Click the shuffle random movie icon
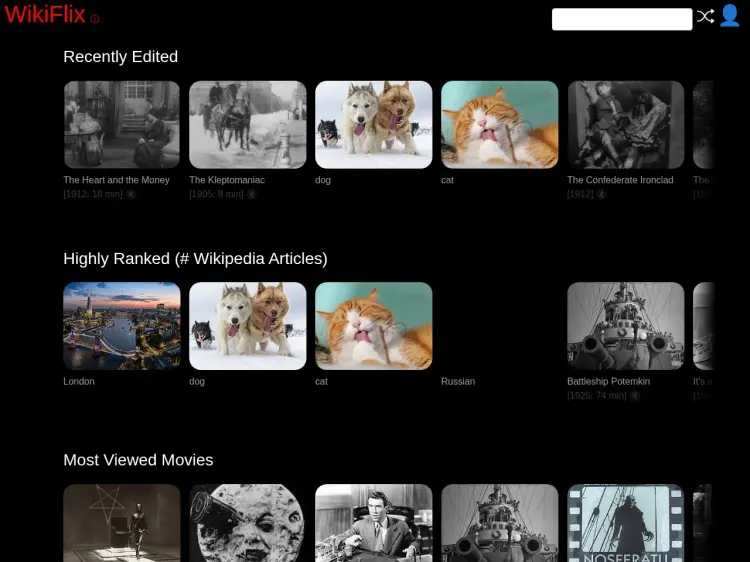Image resolution: width=750 pixels, height=562 pixels. [x=705, y=16]
